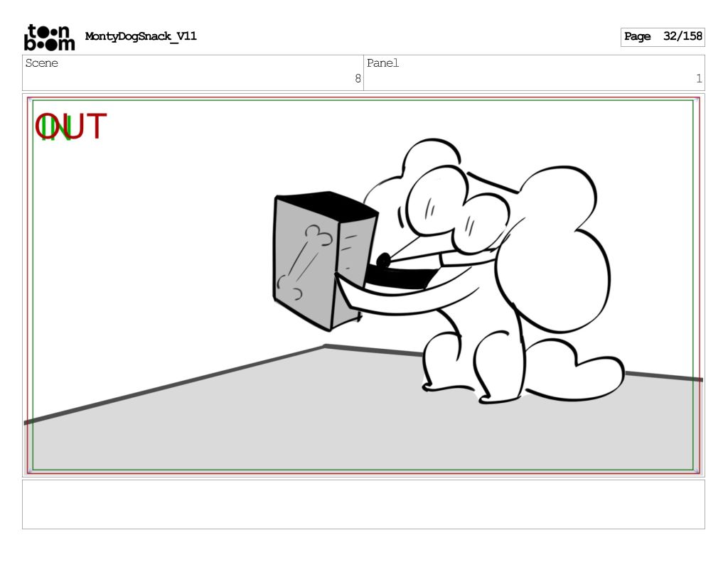Click the bone drawing on the box
This screenshot has height=562, width=728.
(x=304, y=259)
